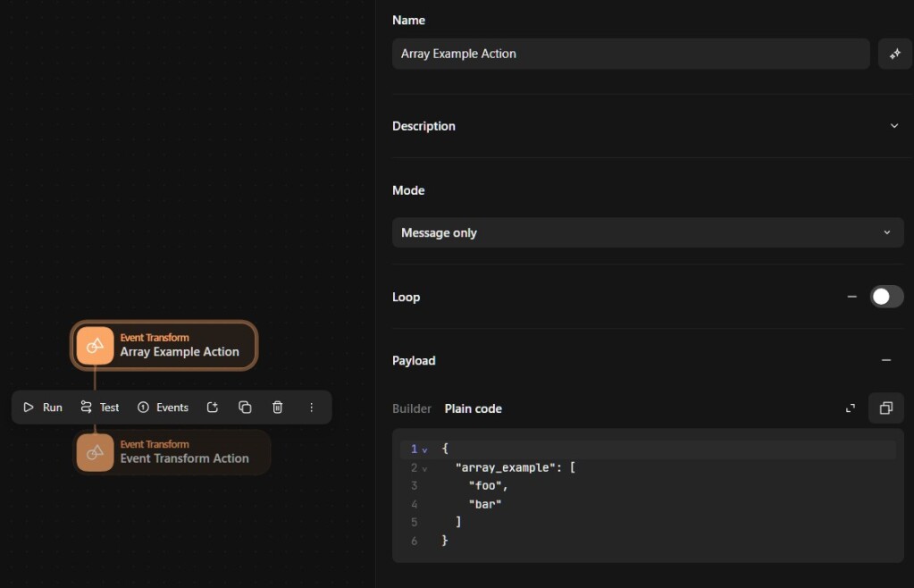
Task: Select the Array Example Action node icon
Action: coord(96,346)
